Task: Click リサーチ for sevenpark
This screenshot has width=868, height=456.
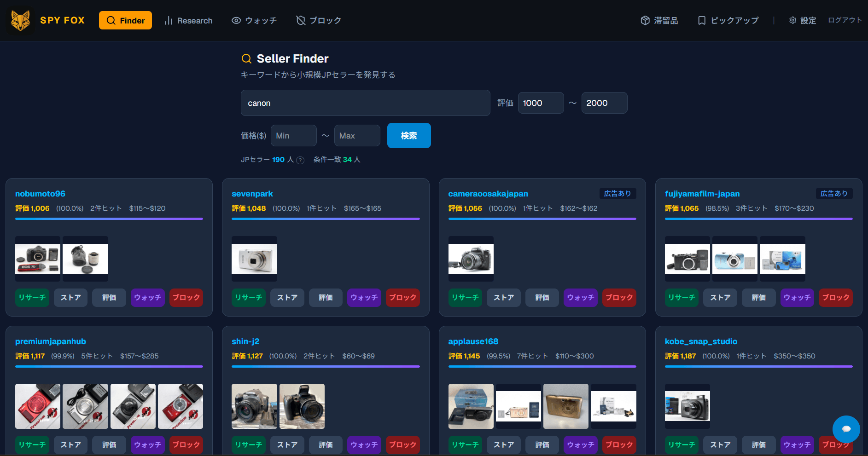Action: (x=249, y=298)
